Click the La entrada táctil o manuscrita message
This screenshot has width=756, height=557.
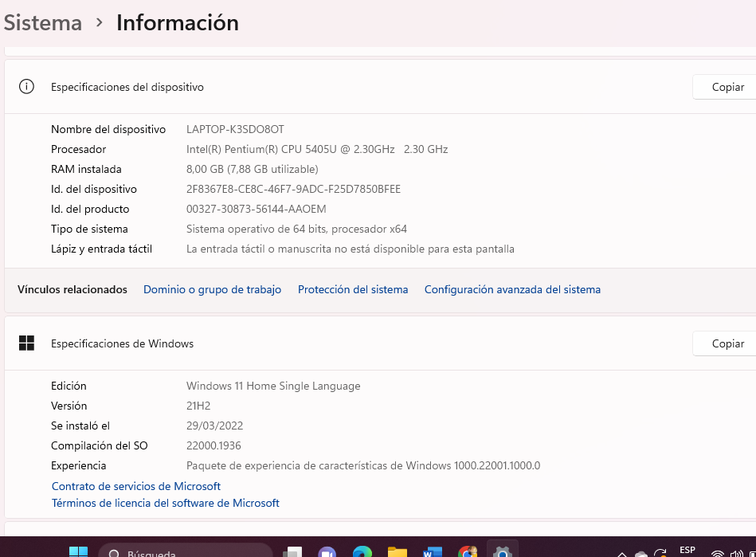click(x=350, y=249)
